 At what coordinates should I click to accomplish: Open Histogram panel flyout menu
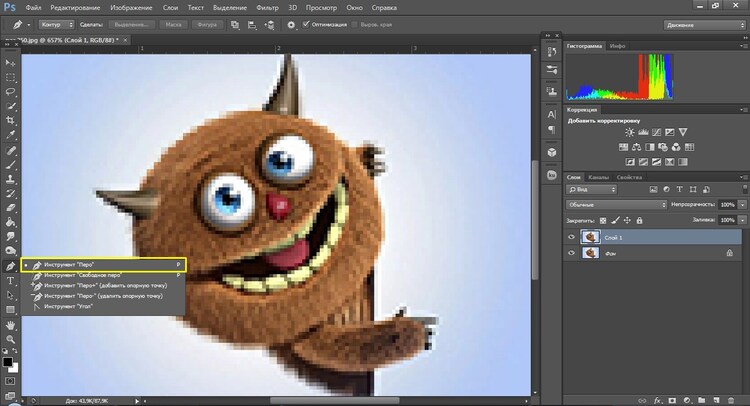click(744, 46)
